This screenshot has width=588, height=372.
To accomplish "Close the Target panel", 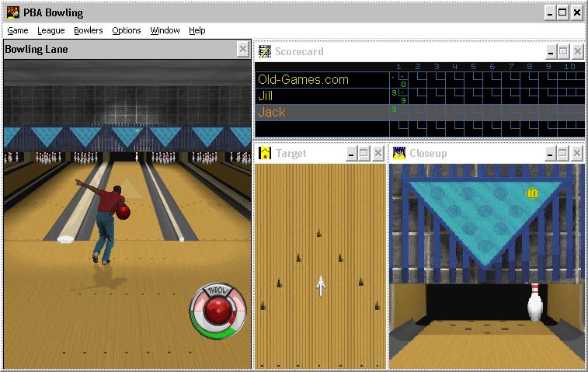I will [x=378, y=153].
